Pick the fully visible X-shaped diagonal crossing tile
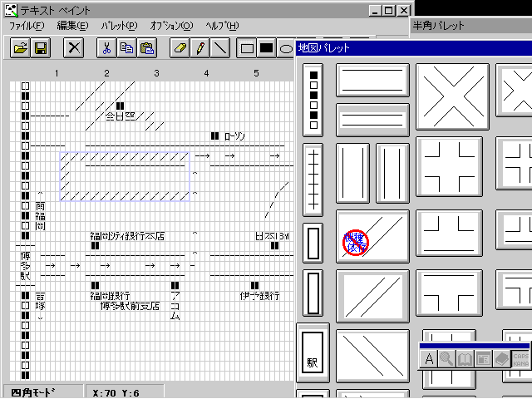 pos(452,96)
